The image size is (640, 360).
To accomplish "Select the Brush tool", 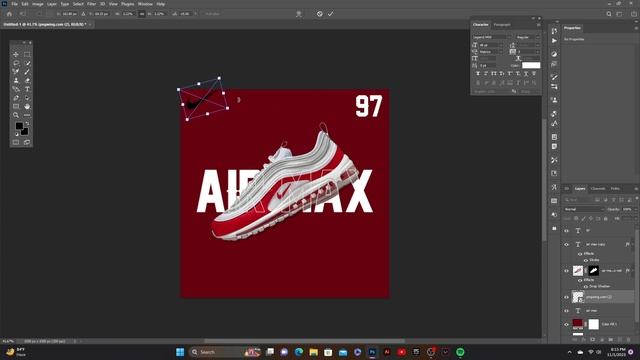I will [x=27, y=72].
